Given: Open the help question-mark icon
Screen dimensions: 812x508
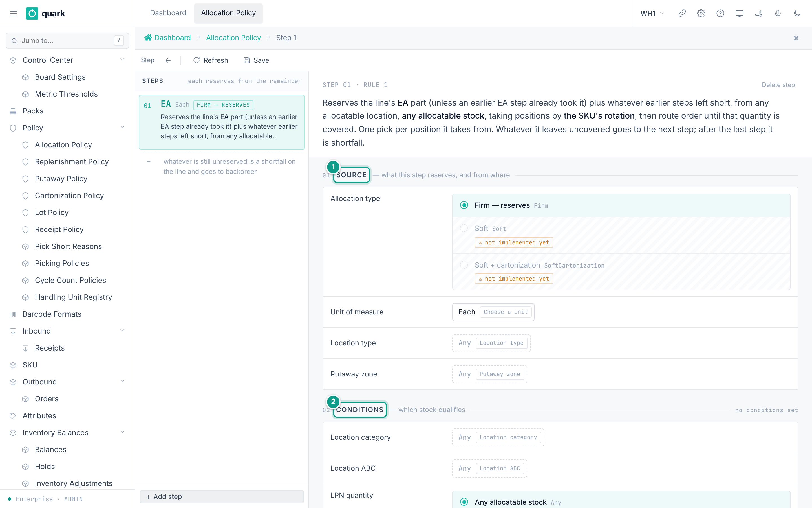Looking at the screenshot, I should click(720, 14).
